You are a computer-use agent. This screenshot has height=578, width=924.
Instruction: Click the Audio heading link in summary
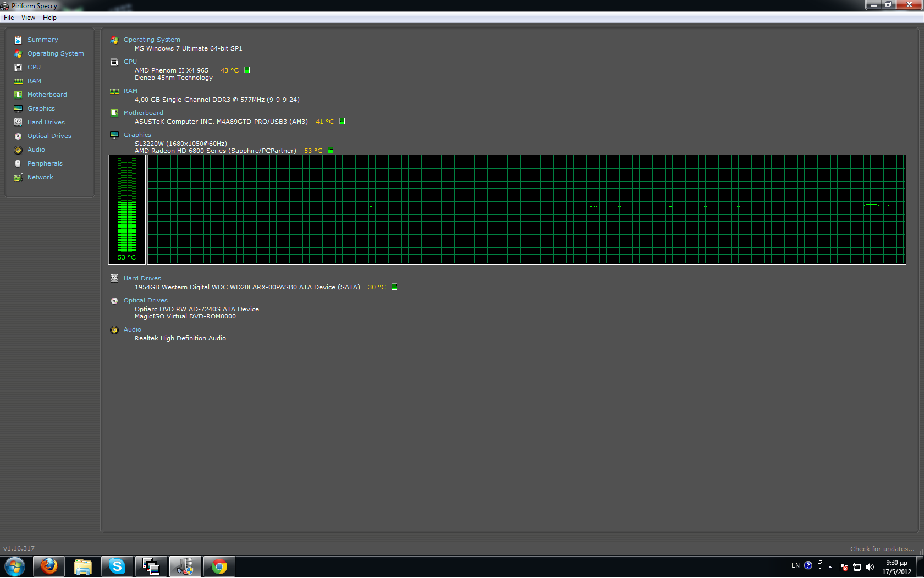(x=133, y=329)
